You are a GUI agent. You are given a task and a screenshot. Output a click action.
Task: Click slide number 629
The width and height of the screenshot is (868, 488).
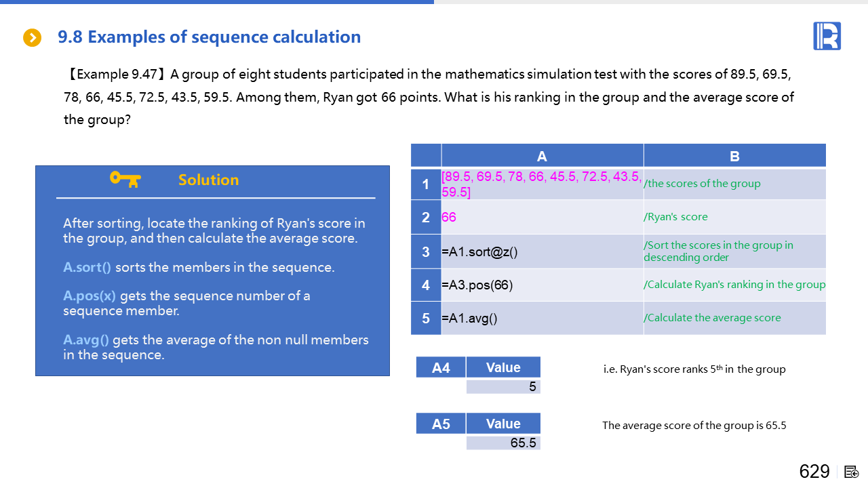point(814,472)
